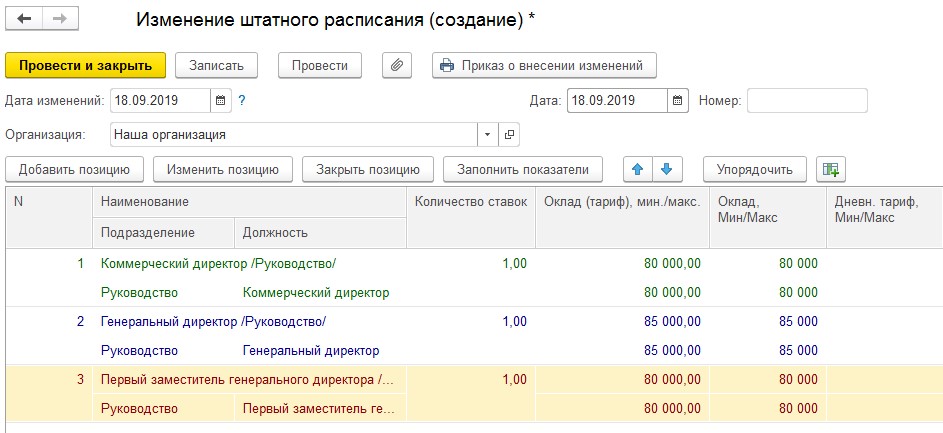Click the blue question mark help link

point(242,101)
